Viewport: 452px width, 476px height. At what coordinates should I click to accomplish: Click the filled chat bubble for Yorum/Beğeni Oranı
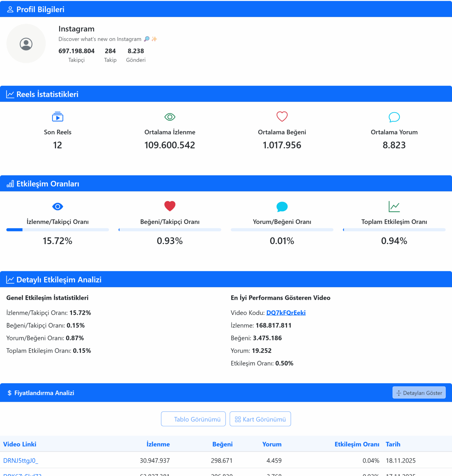tap(282, 206)
